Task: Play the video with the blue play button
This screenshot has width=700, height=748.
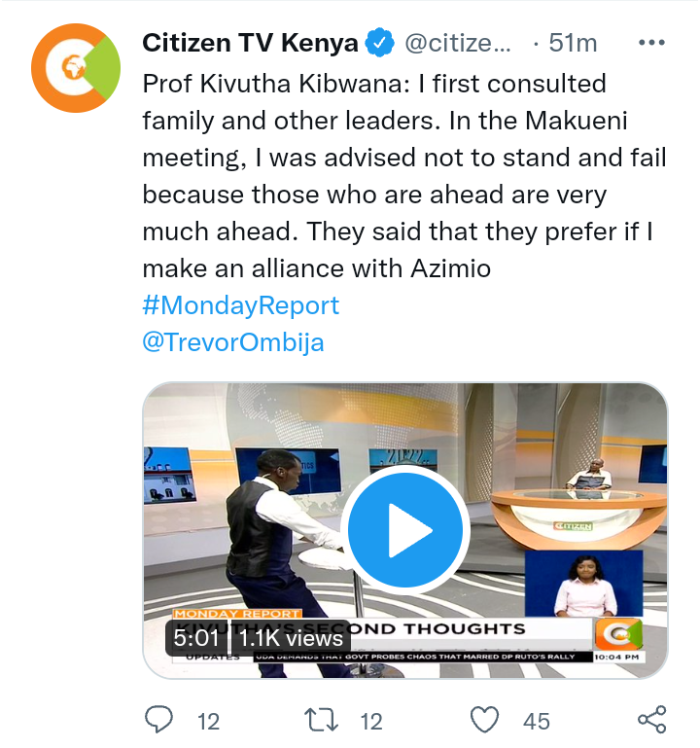Action: coord(404,529)
